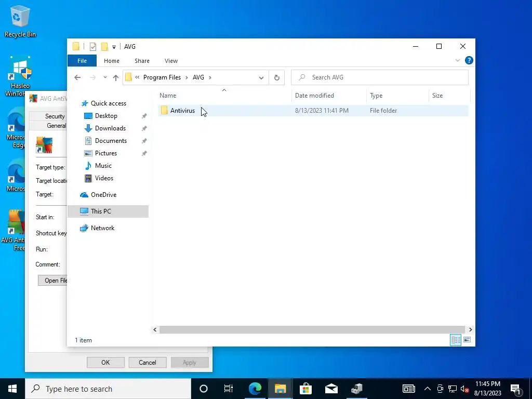532x399 pixels.
Task: Open Task View on the taskbar
Action: tap(229, 389)
